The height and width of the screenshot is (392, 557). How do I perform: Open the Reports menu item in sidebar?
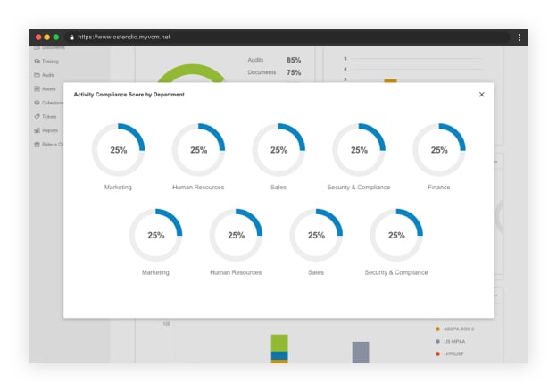[50, 130]
